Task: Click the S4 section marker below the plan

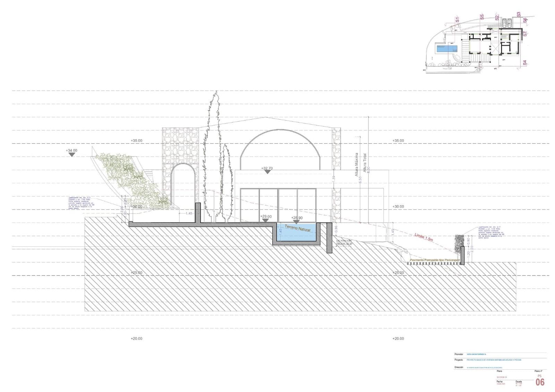Action: coord(524,62)
